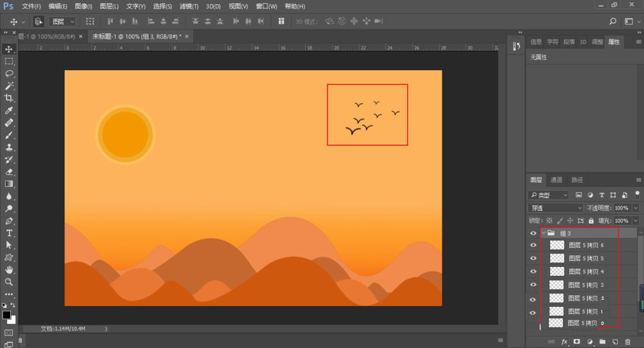Screen dimensions: 644x348
Task: Collapse the 组 3 group arrow
Action: pyautogui.click(x=543, y=234)
